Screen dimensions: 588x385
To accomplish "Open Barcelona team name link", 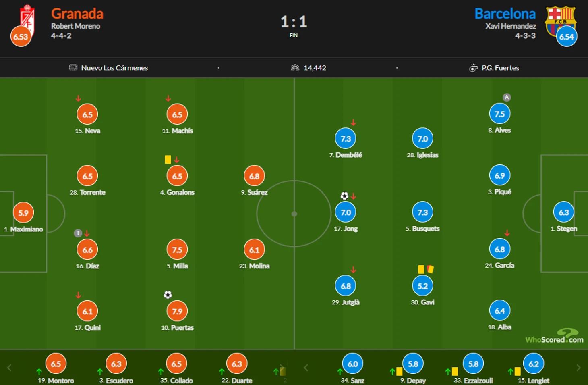I will 505,14.
